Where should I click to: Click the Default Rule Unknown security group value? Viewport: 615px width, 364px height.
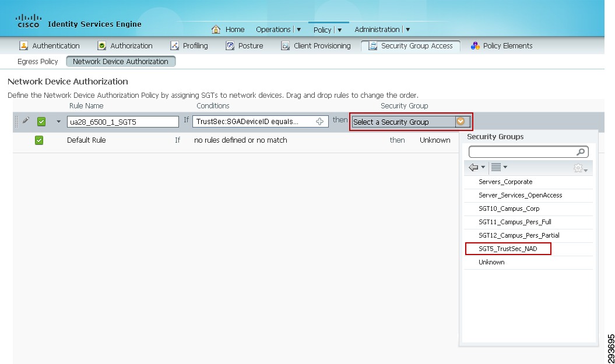[x=435, y=140]
